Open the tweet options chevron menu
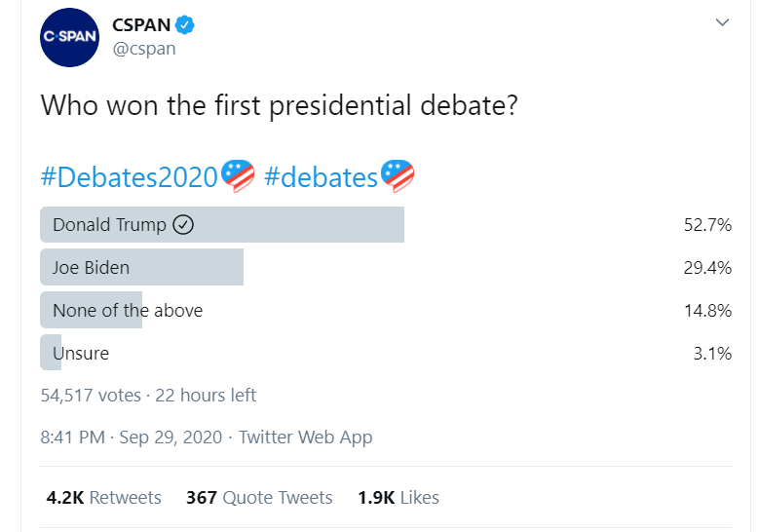Screen dimensions: 759x532 click(x=722, y=21)
